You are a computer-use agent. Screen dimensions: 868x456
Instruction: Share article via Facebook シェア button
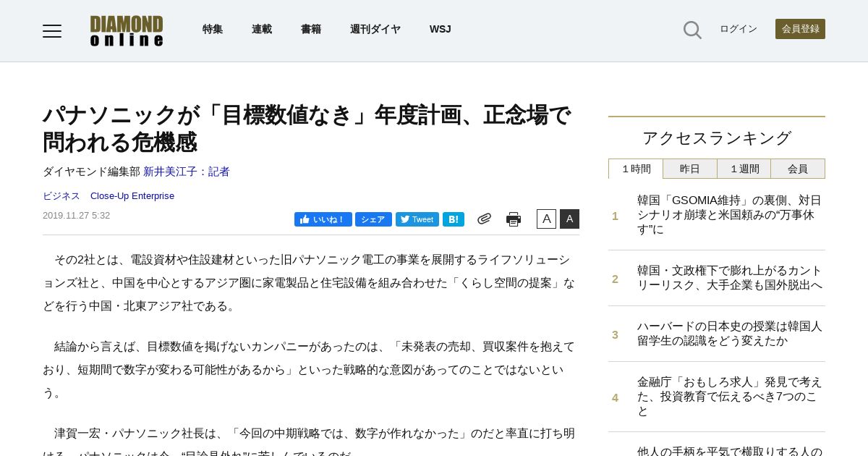(x=373, y=219)
